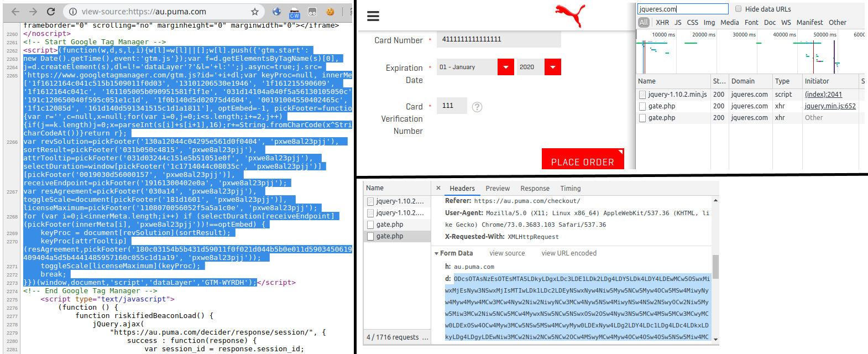Open the Puma site hamburger menu
The width and height of the screenshot is (868, 354).
pos(373,16)
